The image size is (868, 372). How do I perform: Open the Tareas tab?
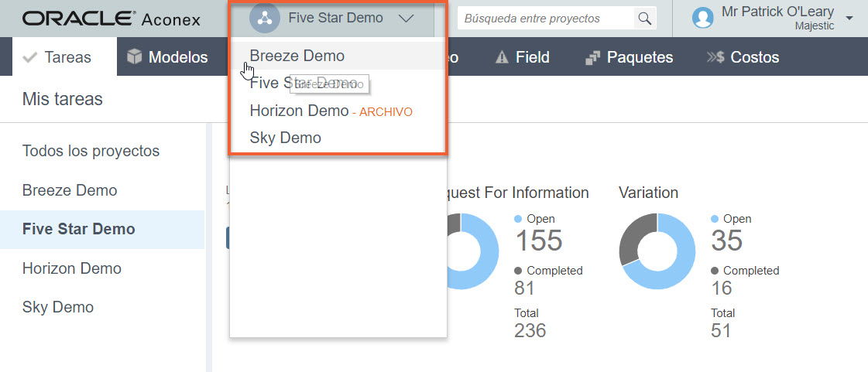click(x=65, y=57)
